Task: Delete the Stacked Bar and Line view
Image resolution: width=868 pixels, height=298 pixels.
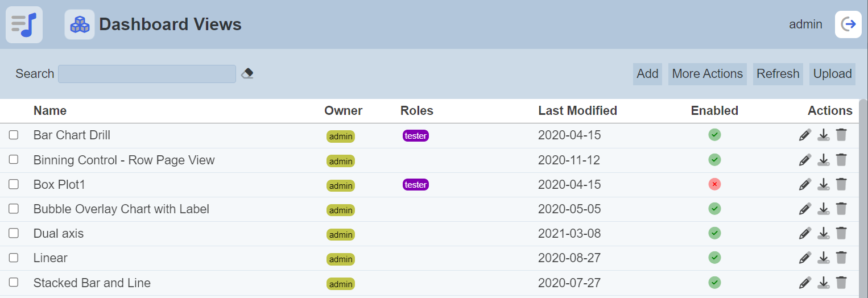Action: [841, 283]
